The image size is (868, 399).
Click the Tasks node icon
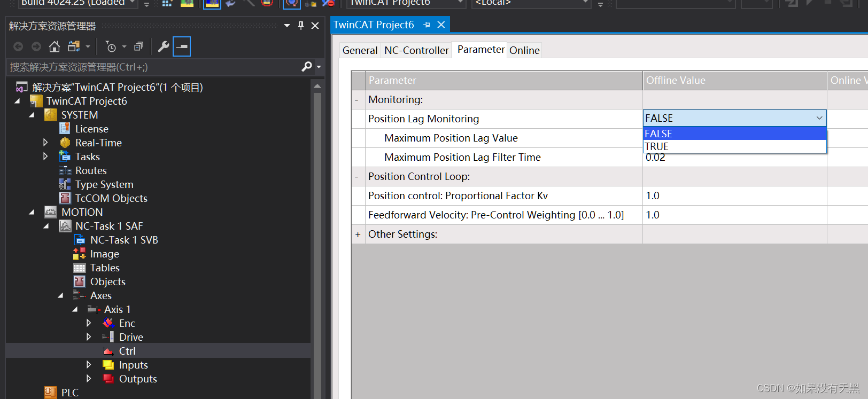[65, 157]
